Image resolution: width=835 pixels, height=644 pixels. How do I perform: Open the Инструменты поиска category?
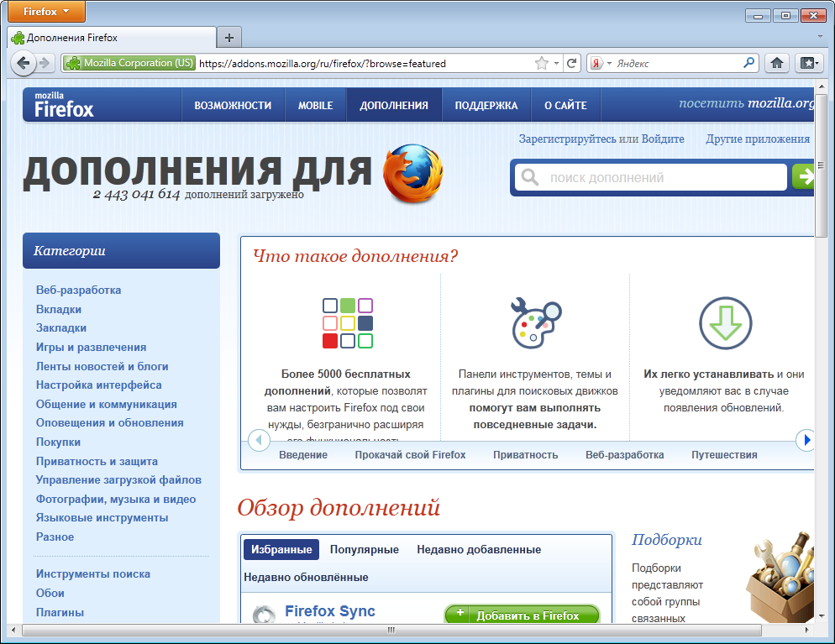pos(92,573)
